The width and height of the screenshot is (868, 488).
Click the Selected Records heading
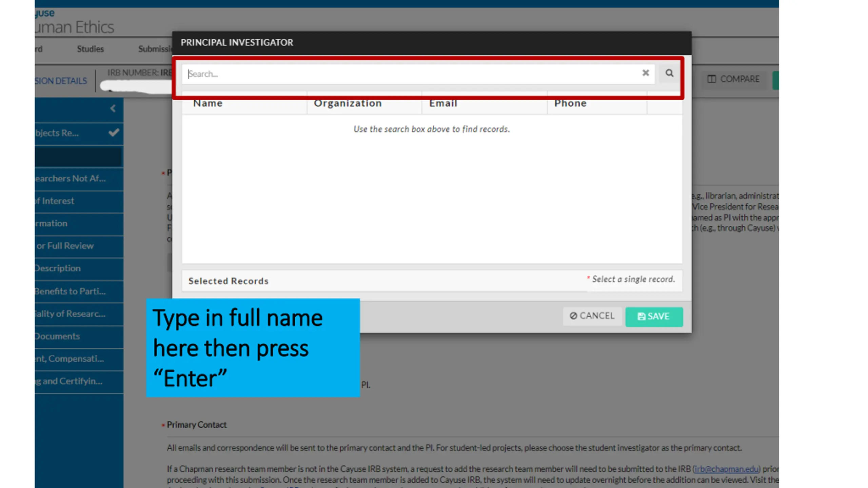[228, 281]
